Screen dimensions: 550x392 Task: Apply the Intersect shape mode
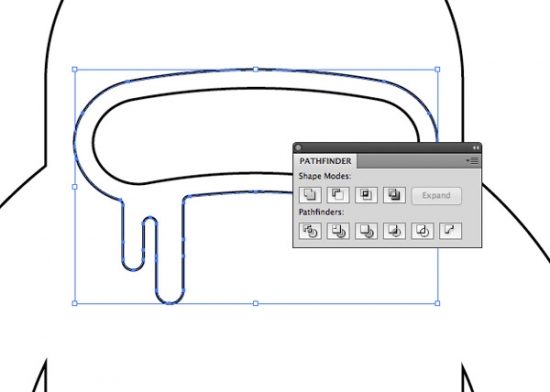(x=366, y=195)
